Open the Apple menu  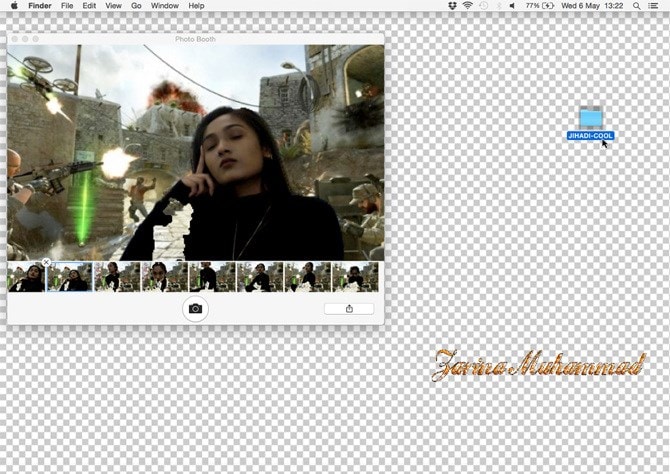(x=15, y=6)
